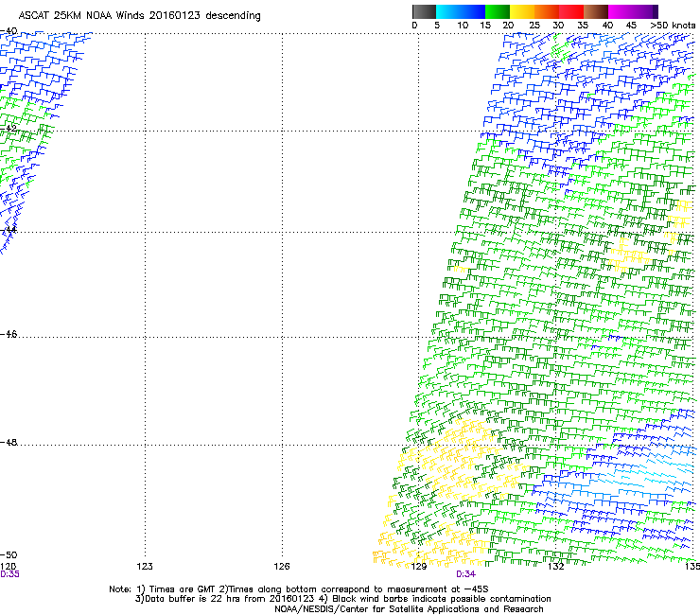700x615 pixels.
Task: Click the 126 longitude label
Action: (x=282, y=567)
